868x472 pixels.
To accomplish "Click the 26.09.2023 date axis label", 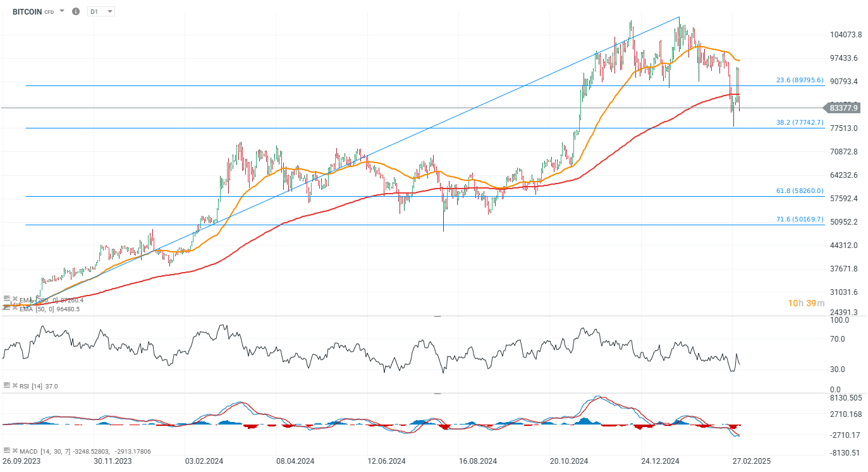I will point(21,461).
